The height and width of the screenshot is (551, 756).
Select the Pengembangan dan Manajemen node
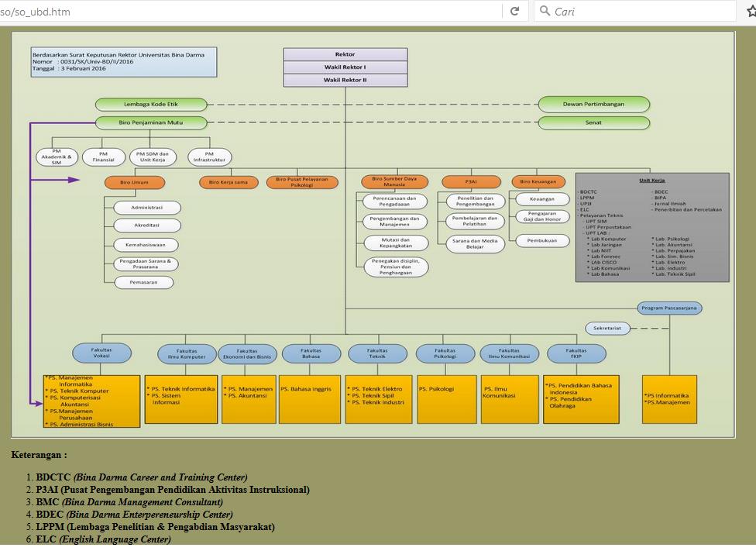pyautogui.click(x=395, y=222)
